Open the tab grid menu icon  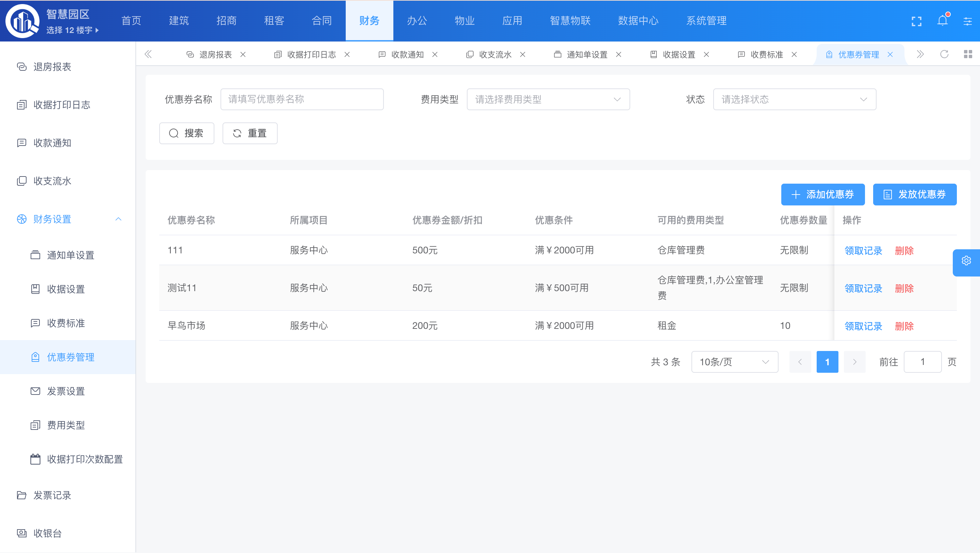pyautogui.click(x=968, y=54)
